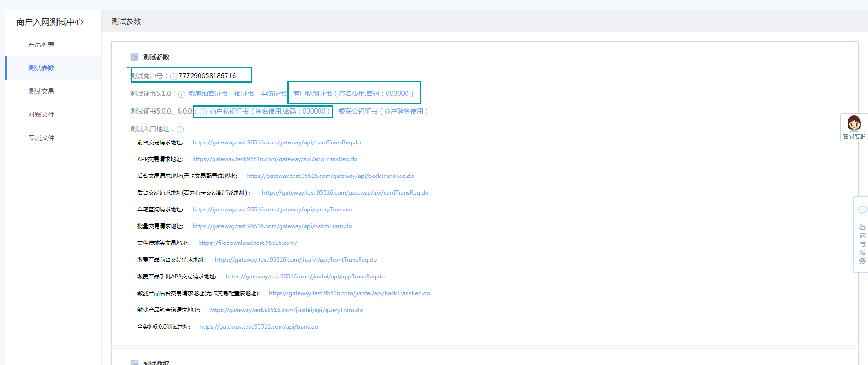Select 测试交易 in the sidebar
This screenshot has height=365, width=868.
click(x=41, y=91)
